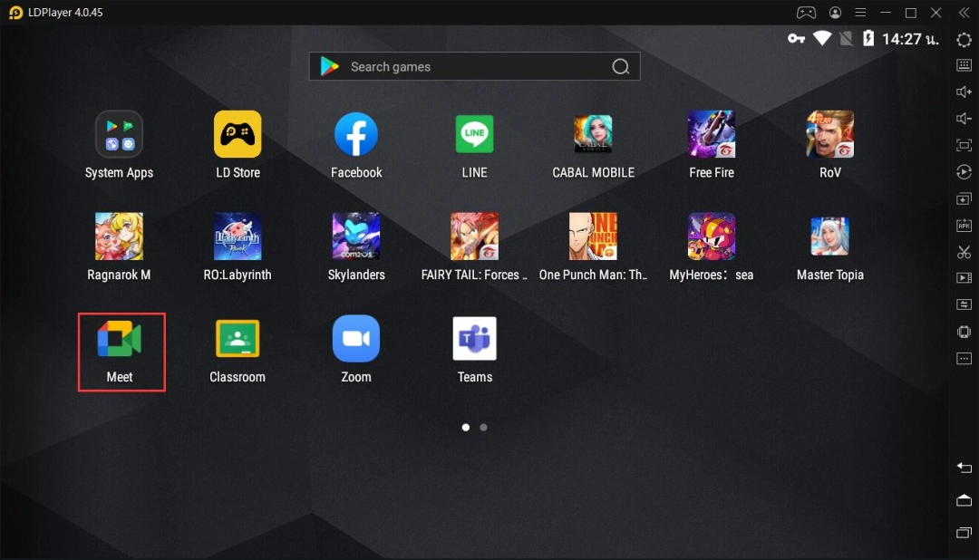979x560 pixels.
Task: Rotate the emulator screen
Action: click(x=964, y=170)
